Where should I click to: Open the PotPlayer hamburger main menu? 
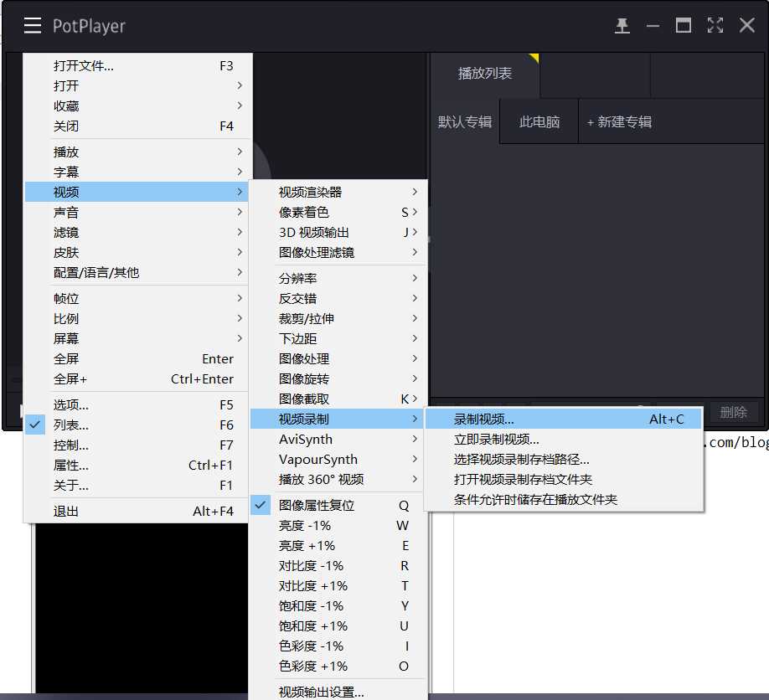(33, 25)
